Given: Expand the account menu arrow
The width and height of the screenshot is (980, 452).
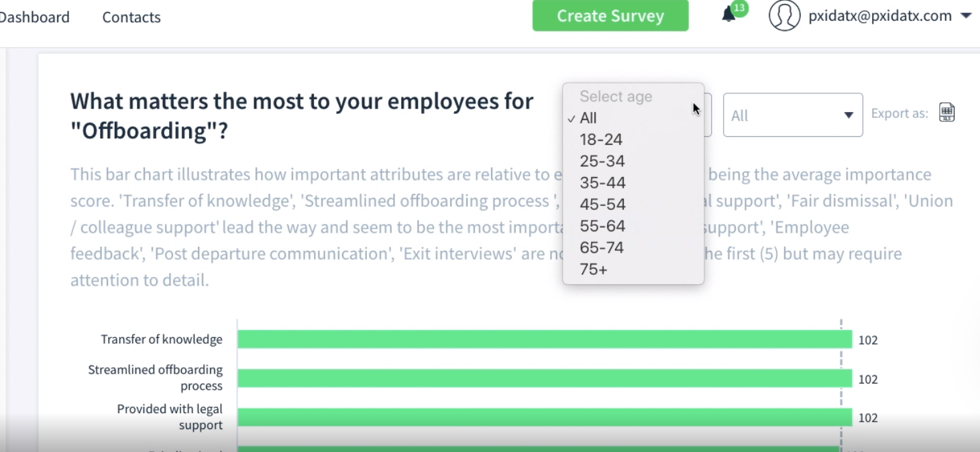Looking at the screenshot, I should point(966,15).
